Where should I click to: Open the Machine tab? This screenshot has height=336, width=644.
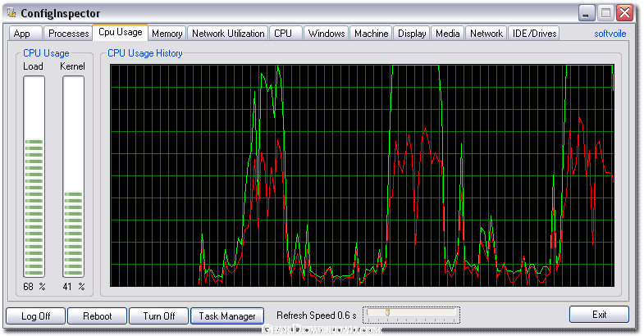point(372,34)
